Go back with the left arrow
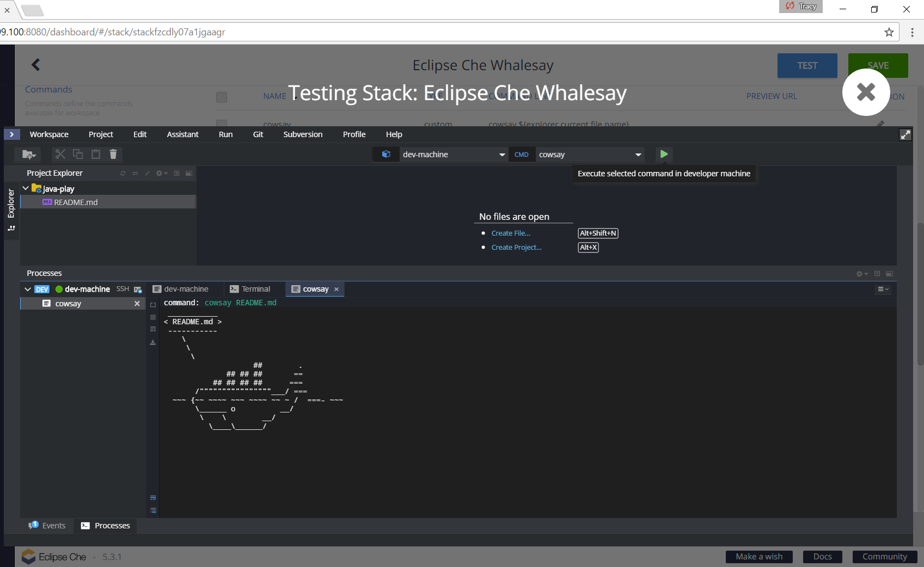The width and height of the screenshot is (924, 567). (36, 65)
